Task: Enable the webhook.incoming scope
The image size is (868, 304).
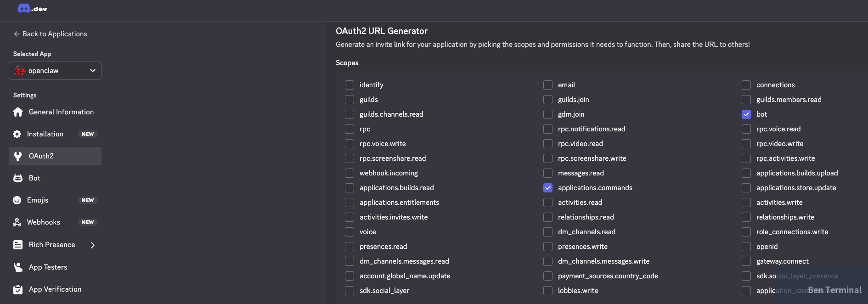Action: pos(349,173)
